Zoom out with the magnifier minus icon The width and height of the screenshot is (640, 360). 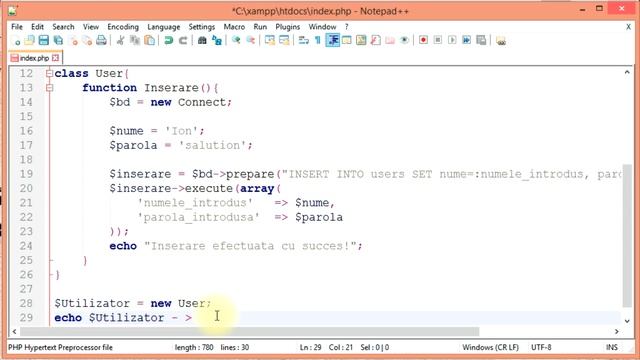point(250,40)
